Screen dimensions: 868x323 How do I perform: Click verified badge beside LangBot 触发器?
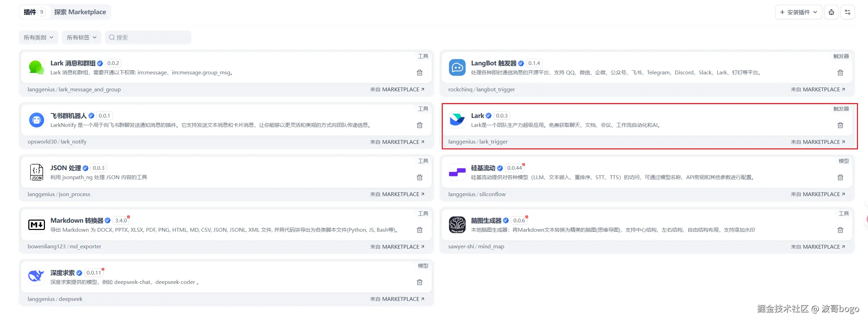click(521, 63)
